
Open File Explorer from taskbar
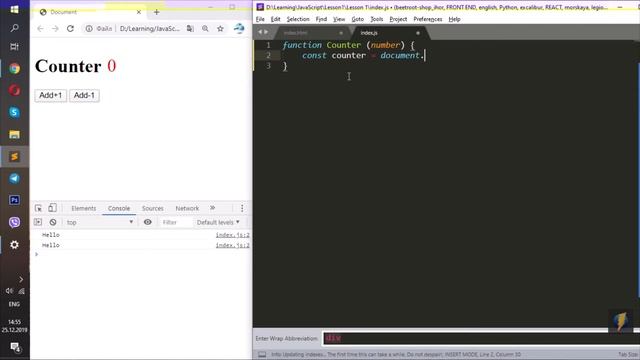14,134
